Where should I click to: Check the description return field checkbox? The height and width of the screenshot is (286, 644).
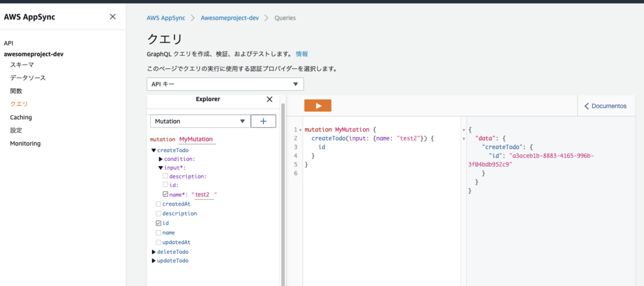click(158, 213)
